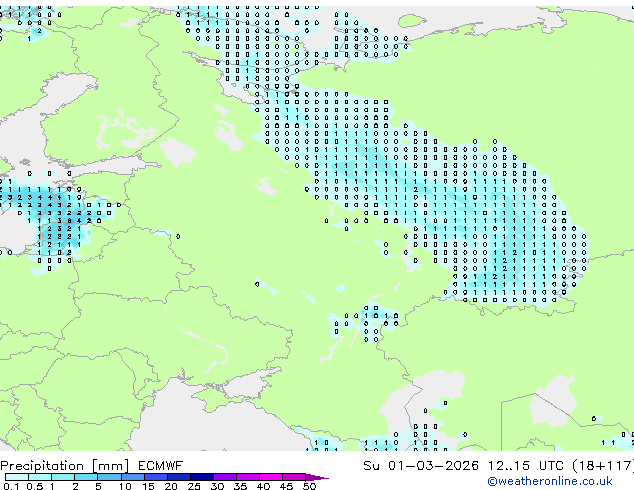634x490 pixels.
Task: Click the '45' legend label
Action: (286, 486)
